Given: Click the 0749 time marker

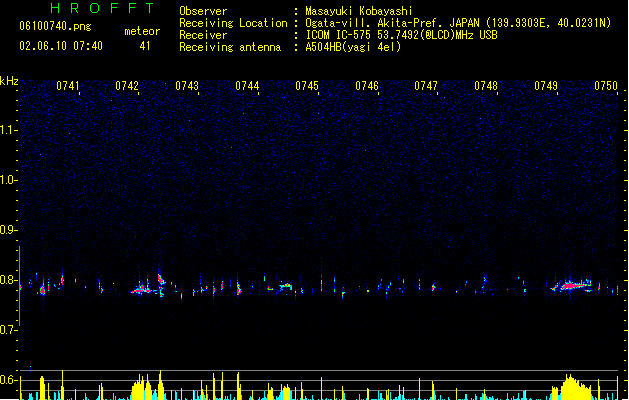Looking at the screenshot, I should pyautogui.click(x=546, y=86).
